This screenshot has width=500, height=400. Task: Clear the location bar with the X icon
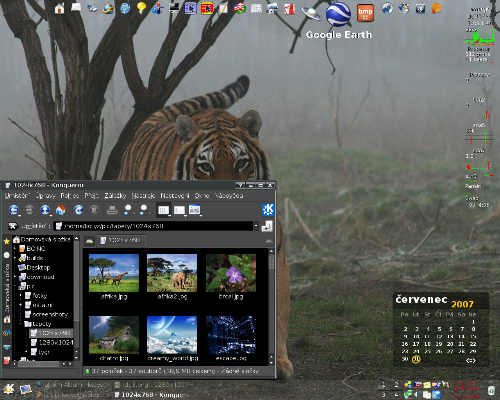[13, 226]
